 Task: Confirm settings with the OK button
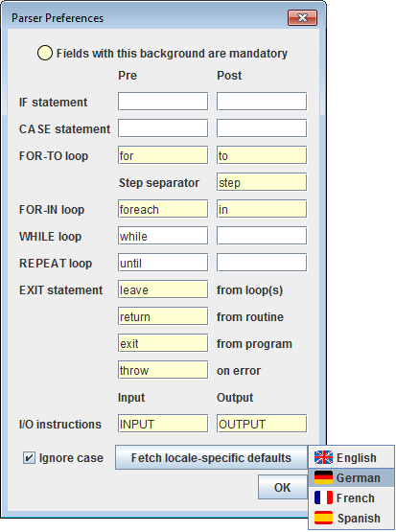coord(282,487)
